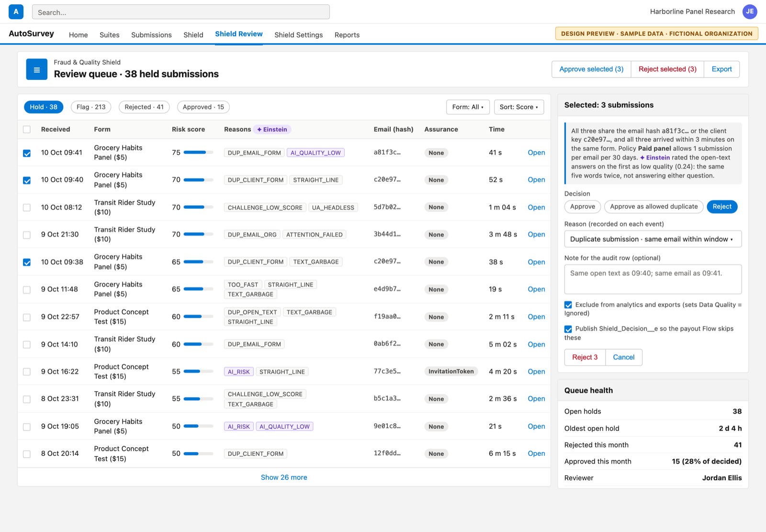Filter by Approved · 15 pill
The width and height of the screenshot is (766, 532).
(203, 107)
